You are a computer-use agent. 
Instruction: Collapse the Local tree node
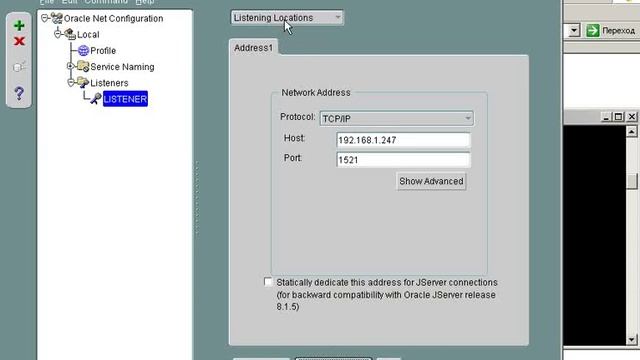(58, 34)
